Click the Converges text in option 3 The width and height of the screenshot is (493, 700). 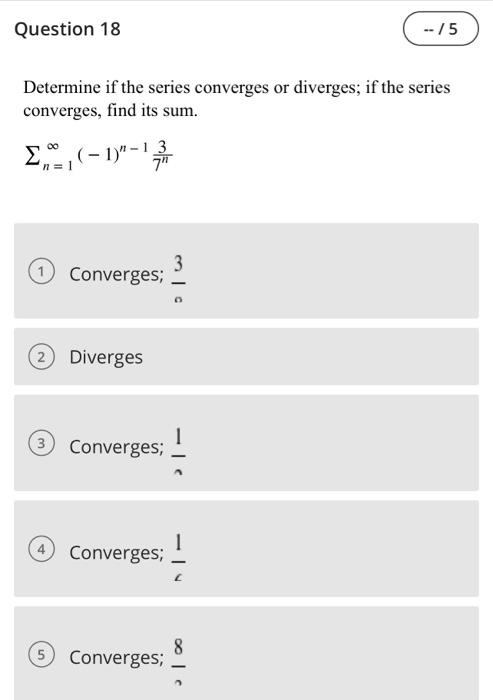click(117, 447)
